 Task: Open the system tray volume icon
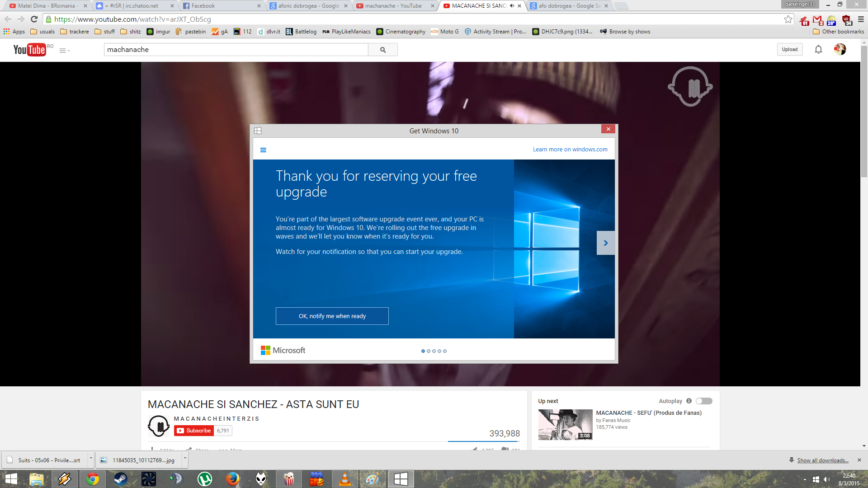pyautogui.click(x=827, y=479)
